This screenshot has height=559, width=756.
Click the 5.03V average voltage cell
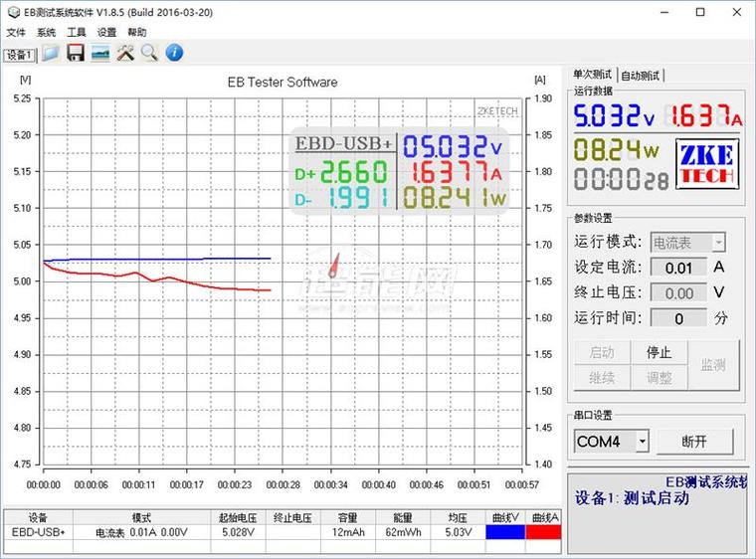[x=458, y=532]
